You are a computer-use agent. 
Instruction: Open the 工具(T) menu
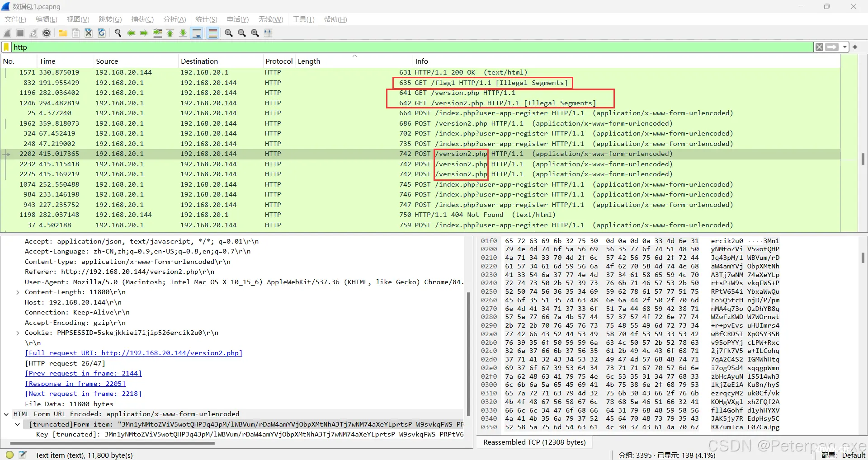[x=303, y=19]
